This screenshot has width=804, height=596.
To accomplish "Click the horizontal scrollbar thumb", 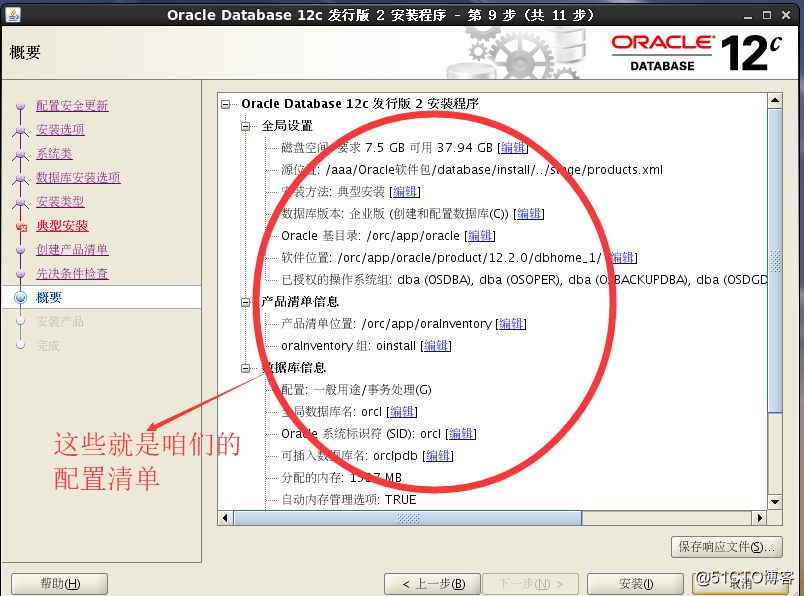I will point(408,518).
